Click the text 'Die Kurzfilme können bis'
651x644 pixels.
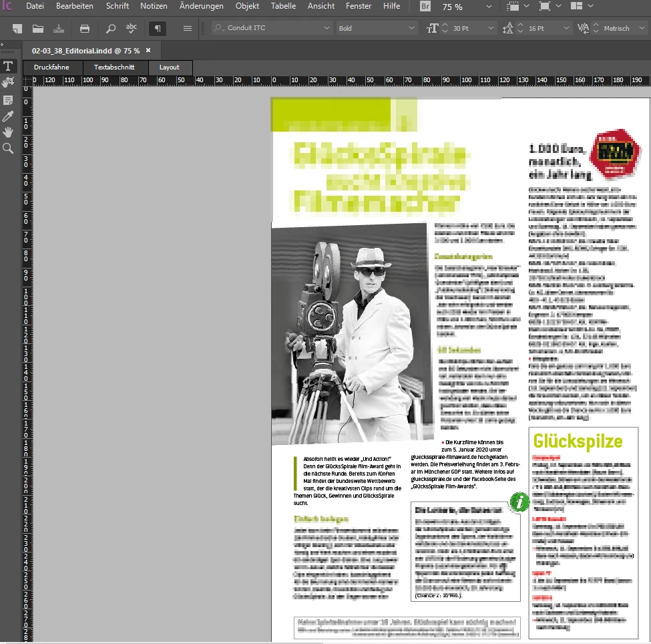pos(474,442)
